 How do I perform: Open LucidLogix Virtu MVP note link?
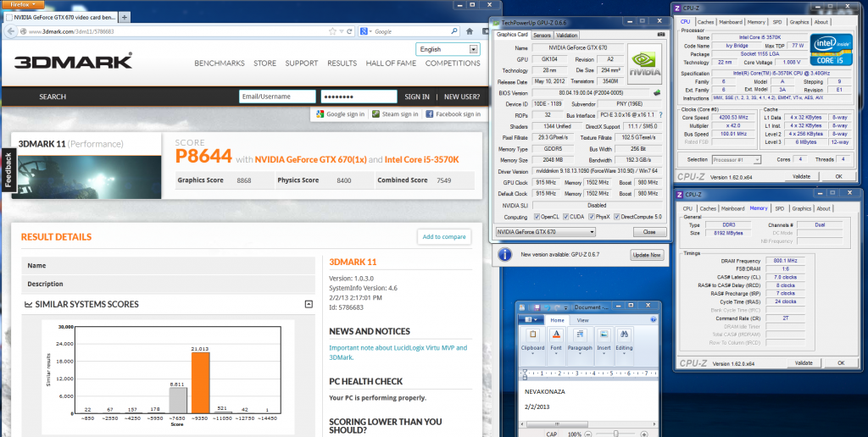click(x=398, y=352)
